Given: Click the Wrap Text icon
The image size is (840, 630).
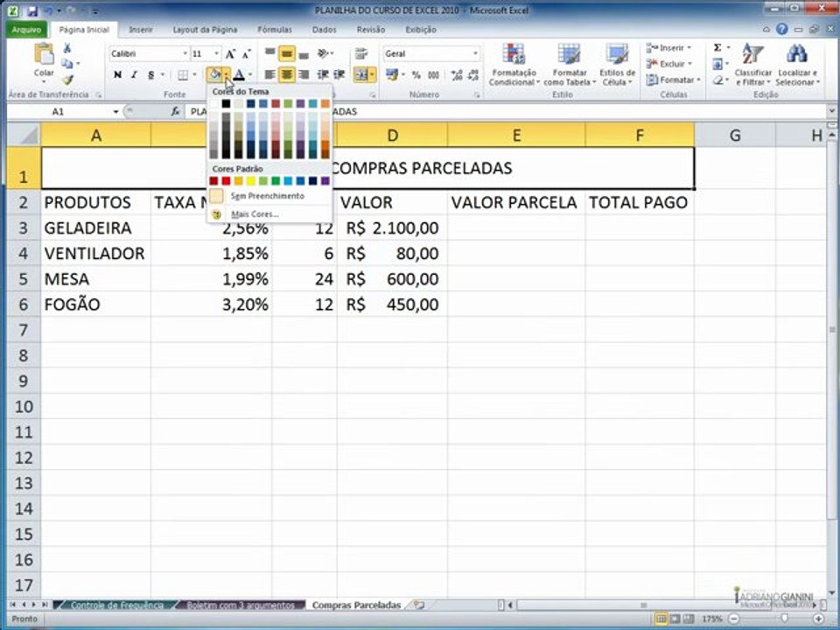Looking at the screenshot, I should (361, 53).
